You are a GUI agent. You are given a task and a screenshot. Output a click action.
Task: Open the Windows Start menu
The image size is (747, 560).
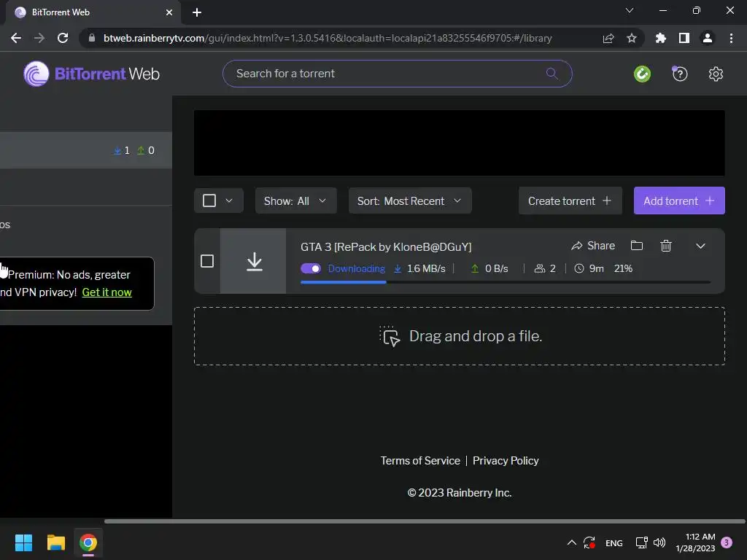tap(23, 542)
